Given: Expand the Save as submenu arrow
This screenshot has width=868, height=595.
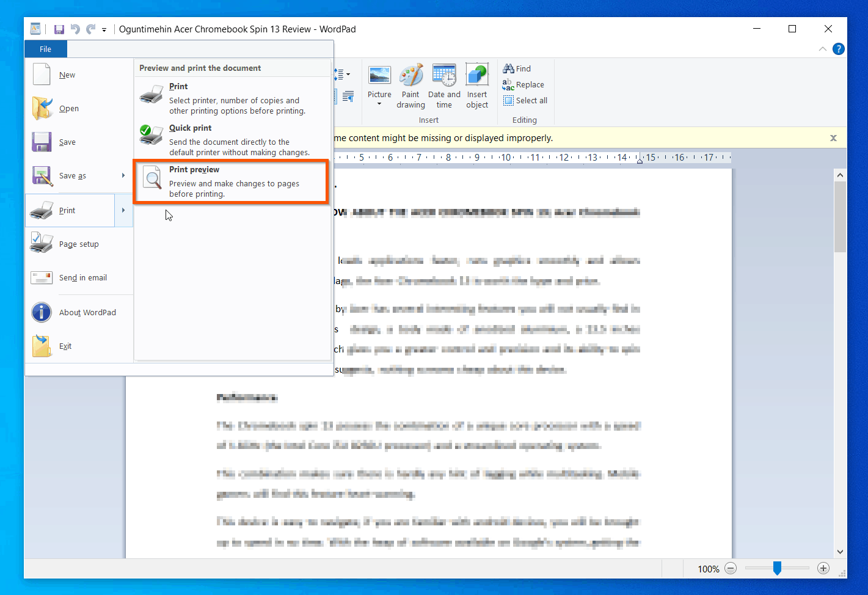Looking at the screenshot, I should (x=124, y=175).
